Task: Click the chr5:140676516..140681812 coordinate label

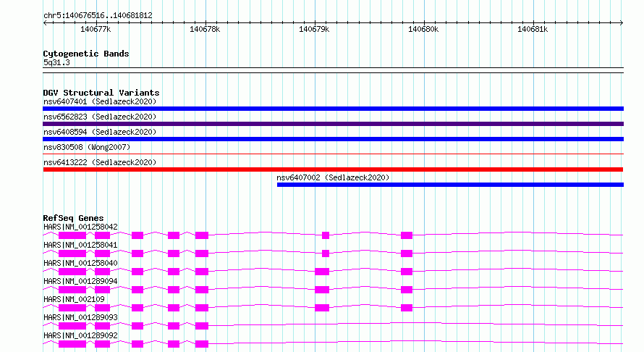Action: click(x=98, y=15)
